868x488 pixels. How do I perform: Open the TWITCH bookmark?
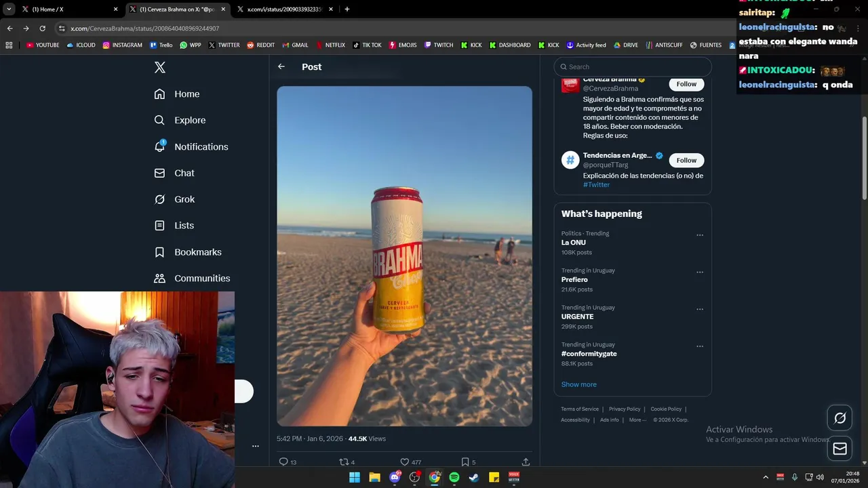[439, 45]
